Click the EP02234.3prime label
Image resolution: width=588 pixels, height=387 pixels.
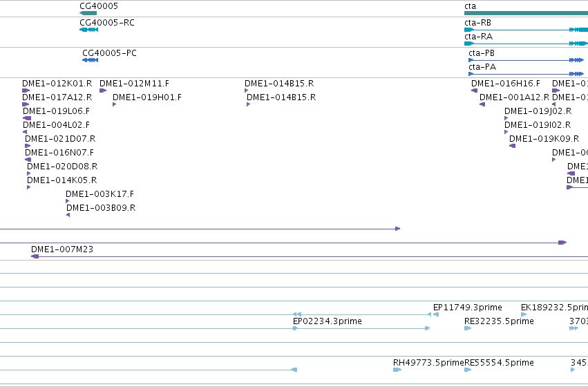[x=328, y=321]
